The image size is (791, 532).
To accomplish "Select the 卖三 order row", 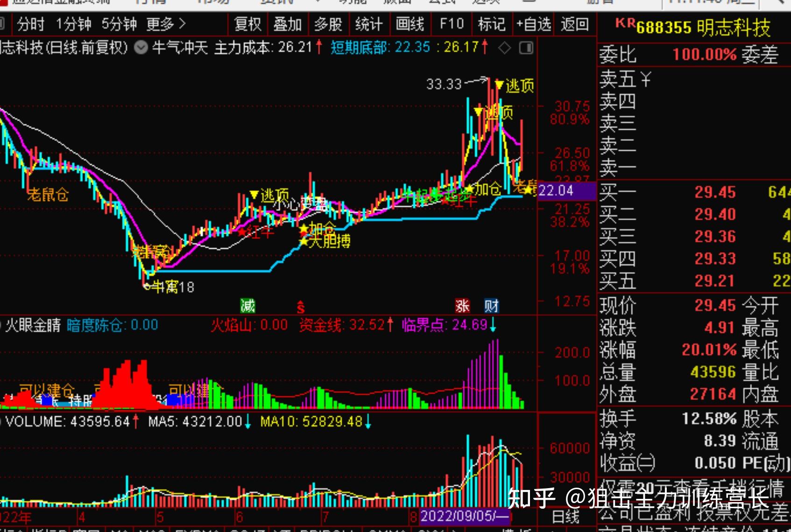I will pos(694,124).
